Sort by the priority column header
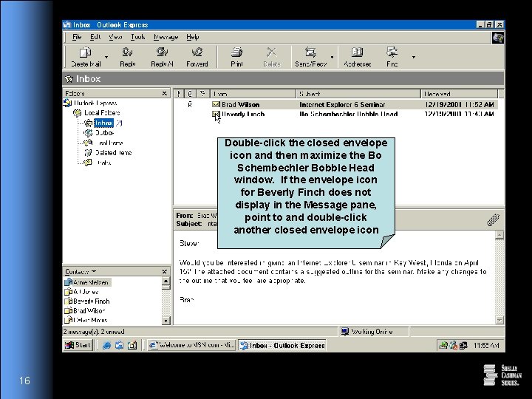 tap(179, 94)
